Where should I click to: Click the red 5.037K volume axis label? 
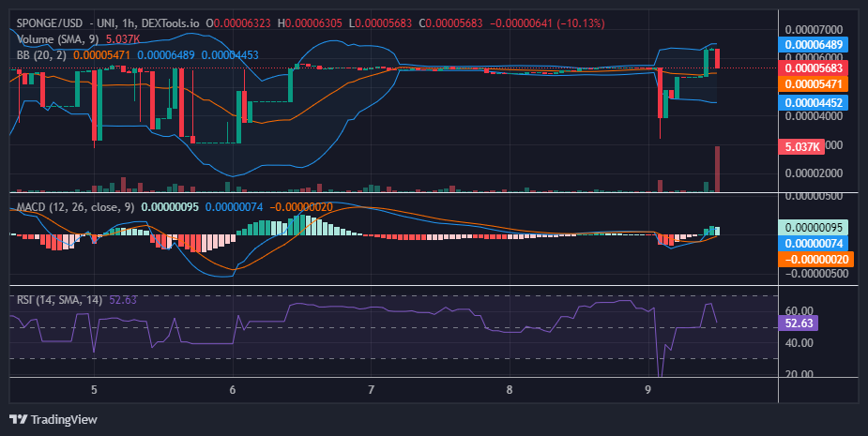[801, 146]
